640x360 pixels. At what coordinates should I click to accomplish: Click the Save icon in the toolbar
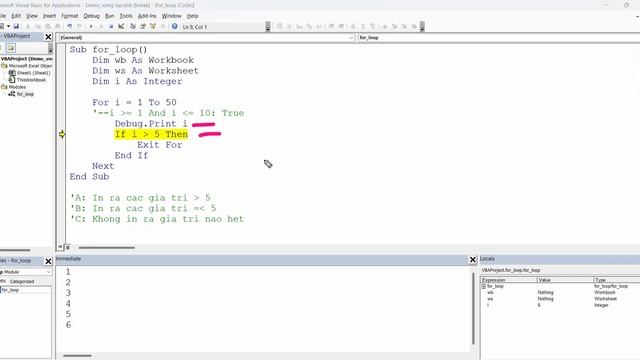tap(16, 27)
